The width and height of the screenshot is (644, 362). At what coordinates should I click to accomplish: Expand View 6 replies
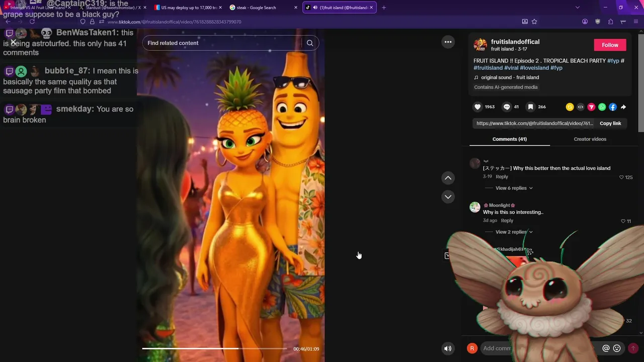tap(514, 188)
